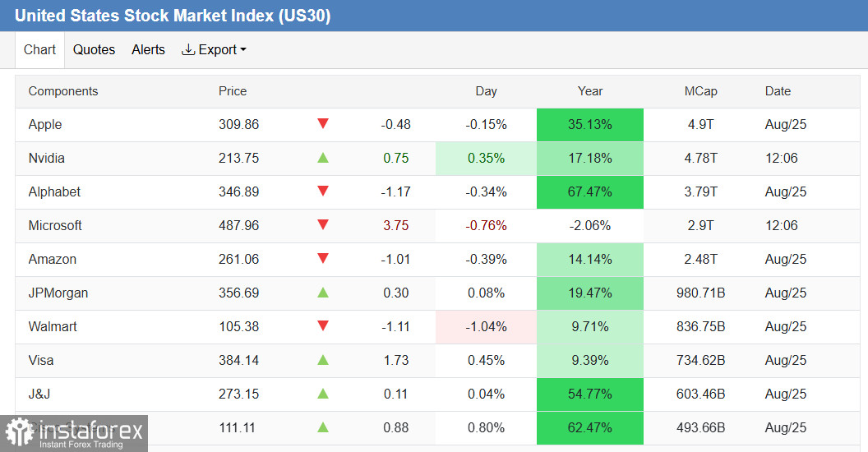Select Nvidia's day change 0.35% cell
The image size is (868, 452).
[486, 159]
